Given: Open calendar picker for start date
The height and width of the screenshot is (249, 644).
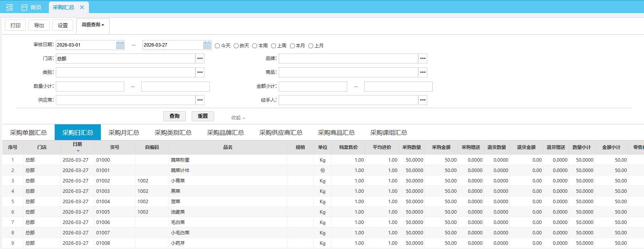Looking at the screenshot, I should [120, 45].
